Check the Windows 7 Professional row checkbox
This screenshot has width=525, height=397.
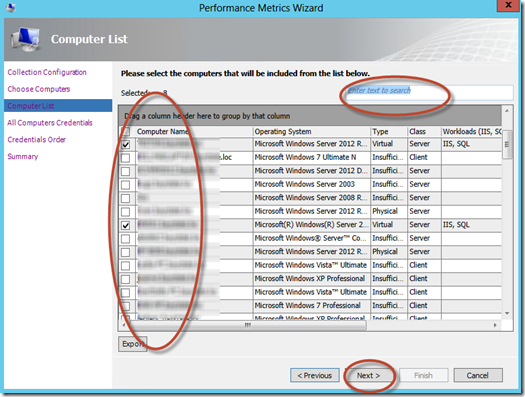126,306
